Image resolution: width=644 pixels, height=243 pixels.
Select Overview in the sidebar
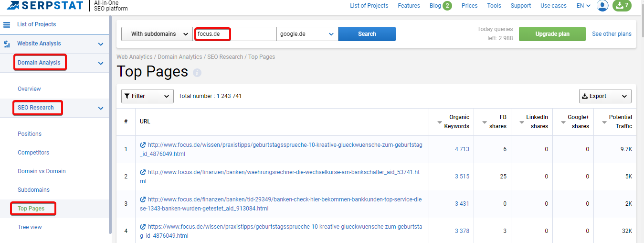[29, 89]
